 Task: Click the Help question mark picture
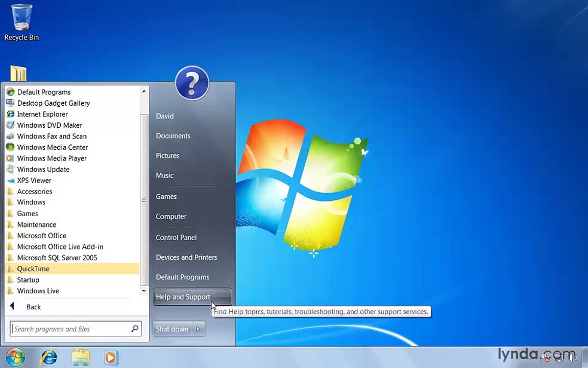[192, 83]
